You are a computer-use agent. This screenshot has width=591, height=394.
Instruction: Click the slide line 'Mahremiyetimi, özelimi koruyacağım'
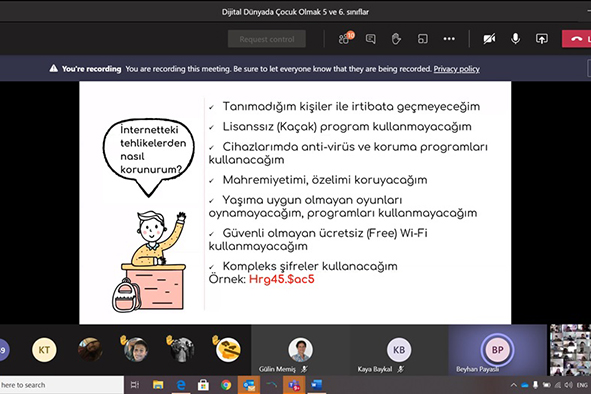[325, 180]
